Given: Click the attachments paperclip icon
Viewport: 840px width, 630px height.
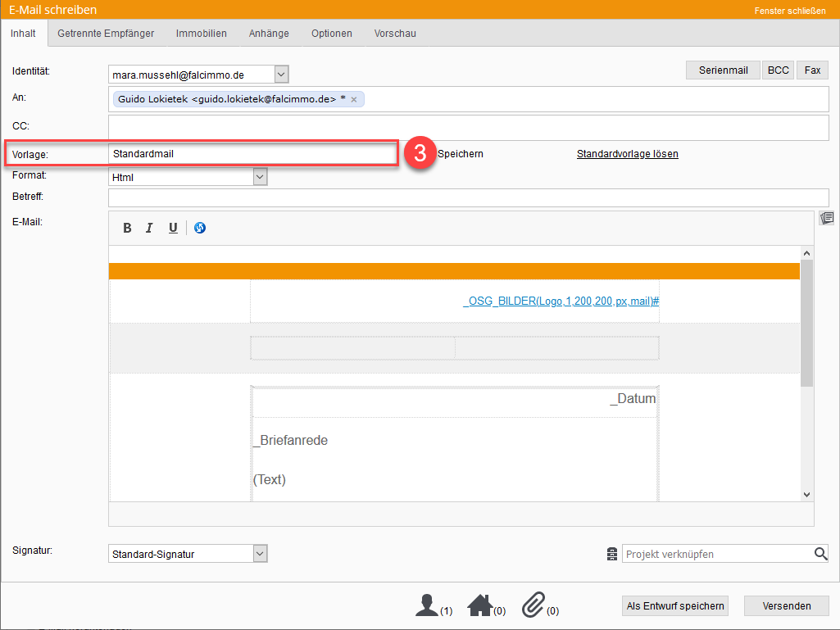Looking at the screenshot, I should (x=534, y=605).
